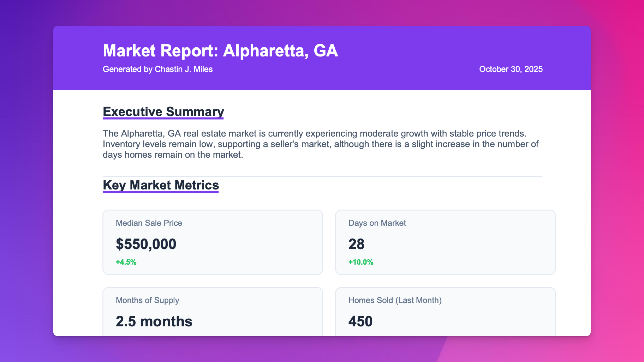The image size is (644, 362).
Task: Click the $550,000 price value
Action: (x=146, y=244)
